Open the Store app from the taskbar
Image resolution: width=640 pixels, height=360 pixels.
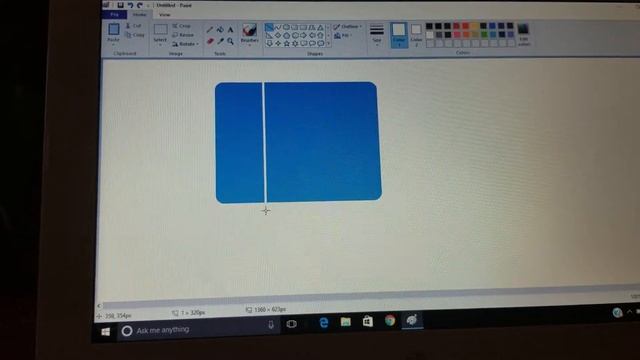(x=368, y=321)
